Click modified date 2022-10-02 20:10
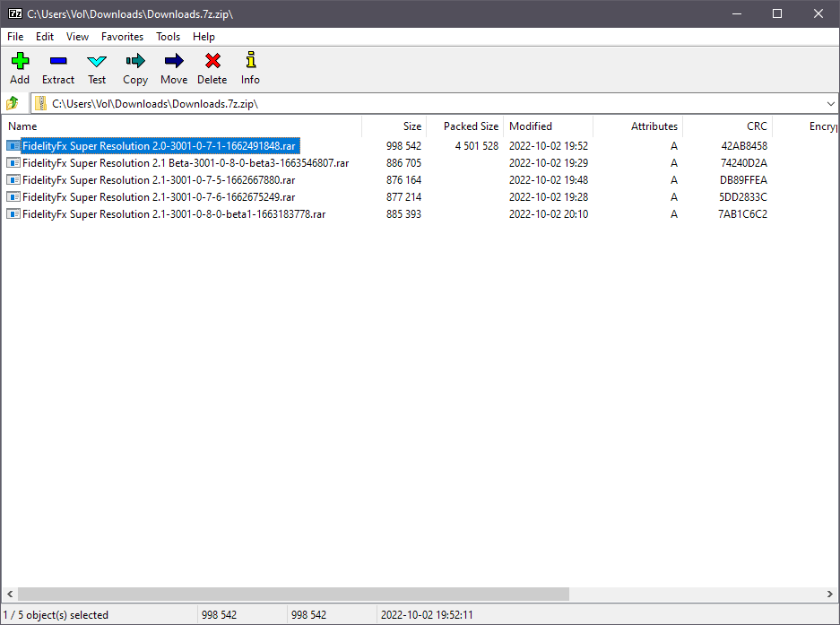This screenshot has width=840, height=625. coord(549,214)
